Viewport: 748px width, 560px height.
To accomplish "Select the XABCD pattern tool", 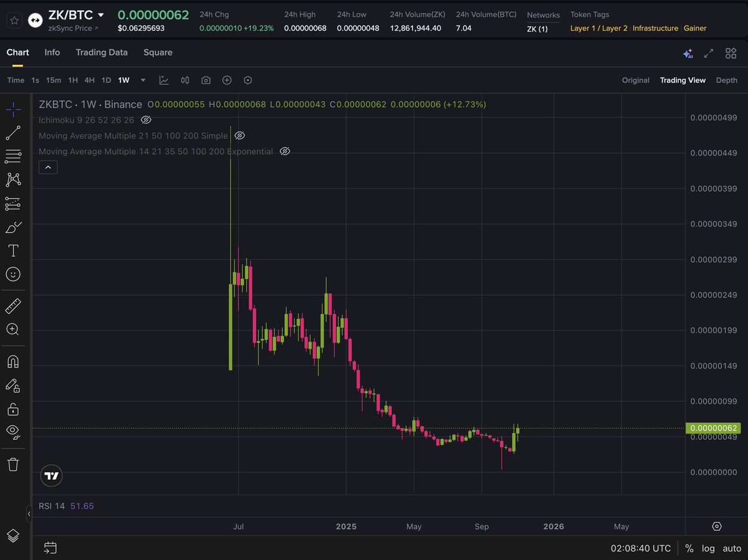I will [13, 179].
